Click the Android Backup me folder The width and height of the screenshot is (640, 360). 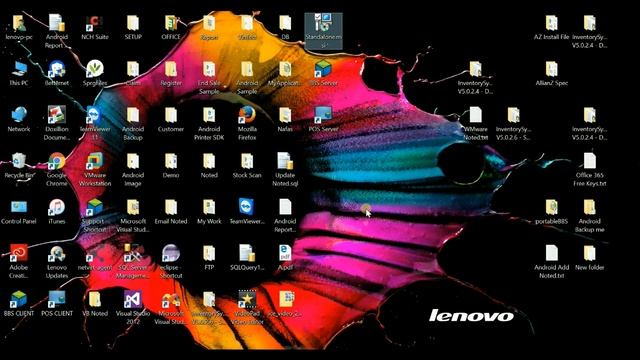pyautogui.click(x=589, y=208)
